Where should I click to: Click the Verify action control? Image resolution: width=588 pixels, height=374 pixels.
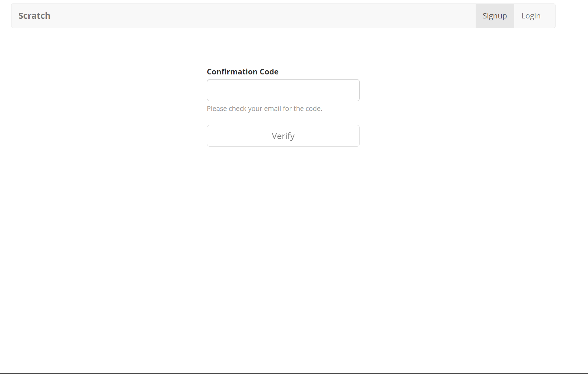pyautogui.click(x=283, y=136)
